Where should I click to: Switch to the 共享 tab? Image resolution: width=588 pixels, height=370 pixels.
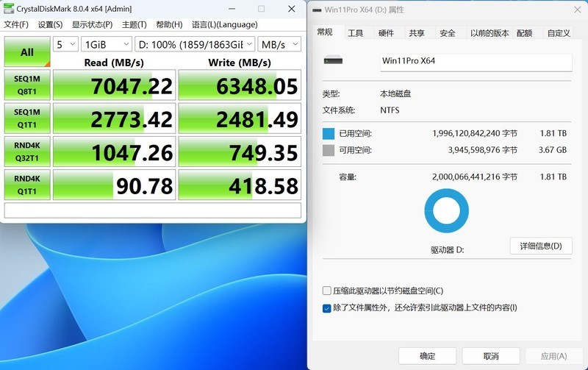tap(417, 33)
